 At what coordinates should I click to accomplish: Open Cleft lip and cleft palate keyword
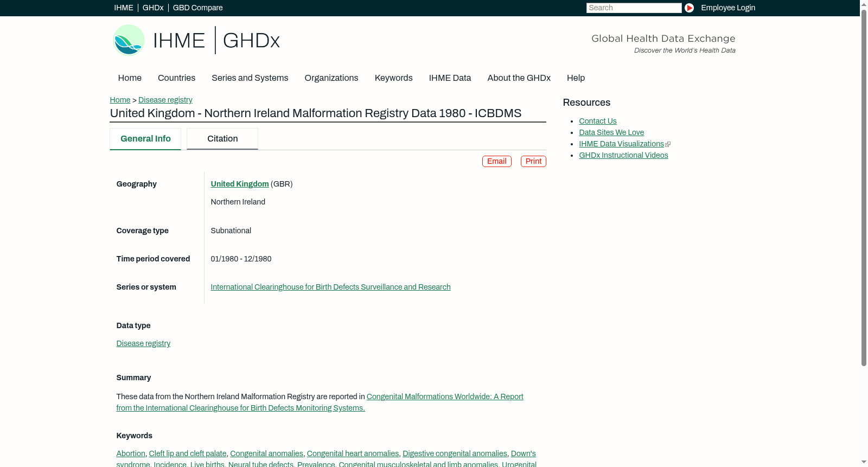[x=188, y=453]
